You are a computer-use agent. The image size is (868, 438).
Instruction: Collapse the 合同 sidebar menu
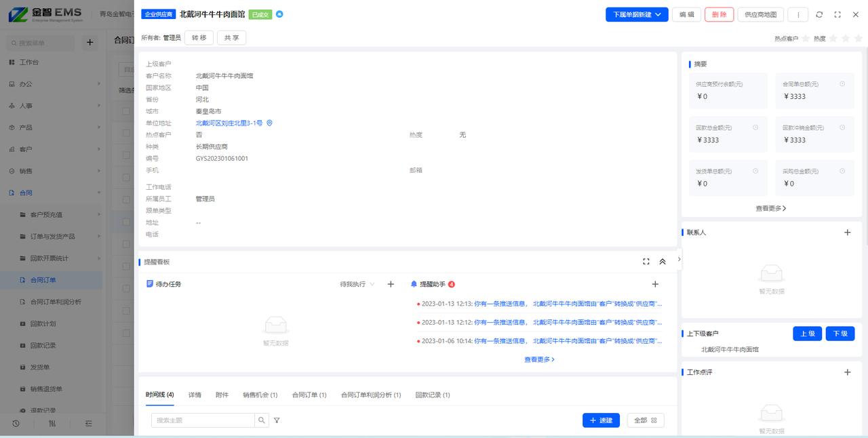(x=53, y=193)
